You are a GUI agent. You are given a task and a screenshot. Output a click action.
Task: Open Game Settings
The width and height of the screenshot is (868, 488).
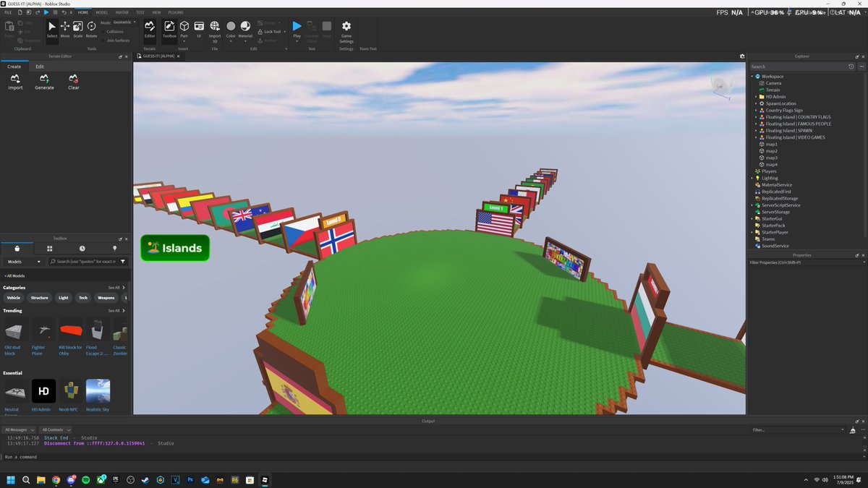346,31
